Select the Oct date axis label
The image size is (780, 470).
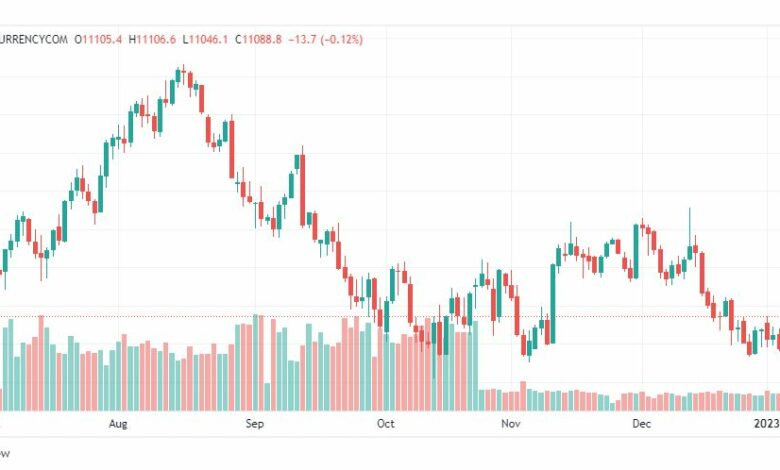(x=386, y=424)
